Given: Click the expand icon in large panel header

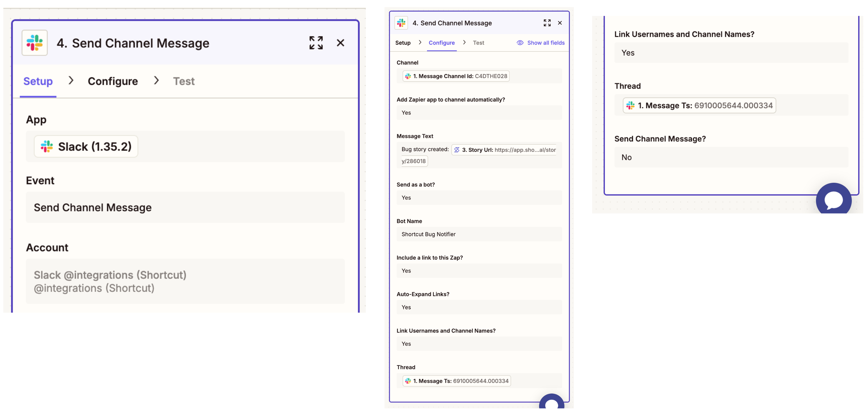Looking at the screenshot, I should 316,43.
